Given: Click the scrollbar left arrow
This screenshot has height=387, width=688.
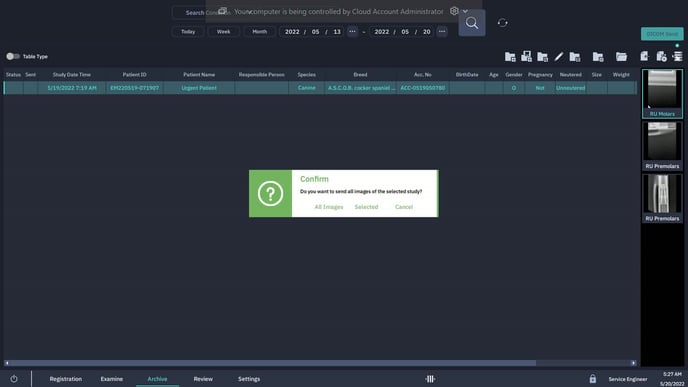Looking at the screenshot, I should (x=7, y=363).
